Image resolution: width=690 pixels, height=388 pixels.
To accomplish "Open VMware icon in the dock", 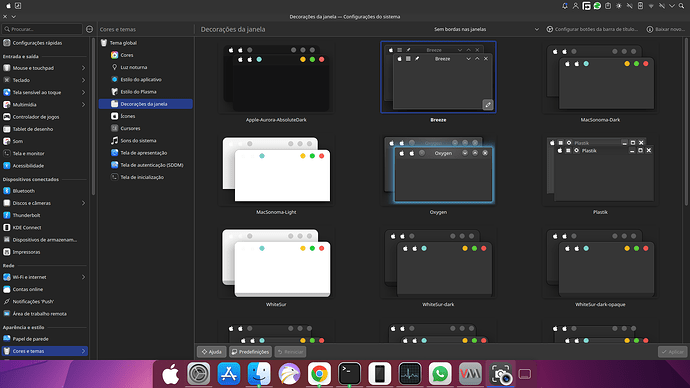I will pyautogui.click(x=470, y=374).
